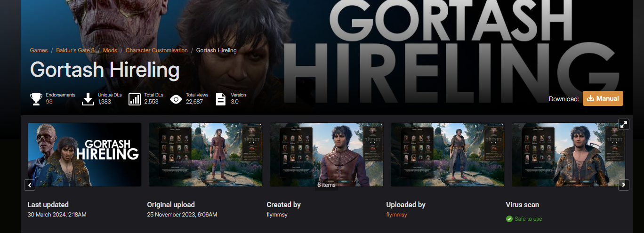This screenshot has height=233, width=644.
Task: Open uploader flymmsy's profile link
Action: tap(397, 215)
